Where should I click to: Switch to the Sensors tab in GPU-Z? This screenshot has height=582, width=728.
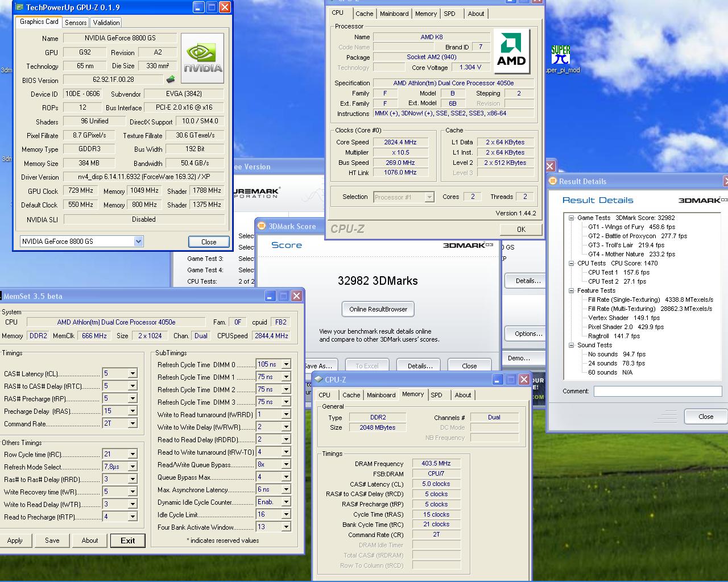76,22
